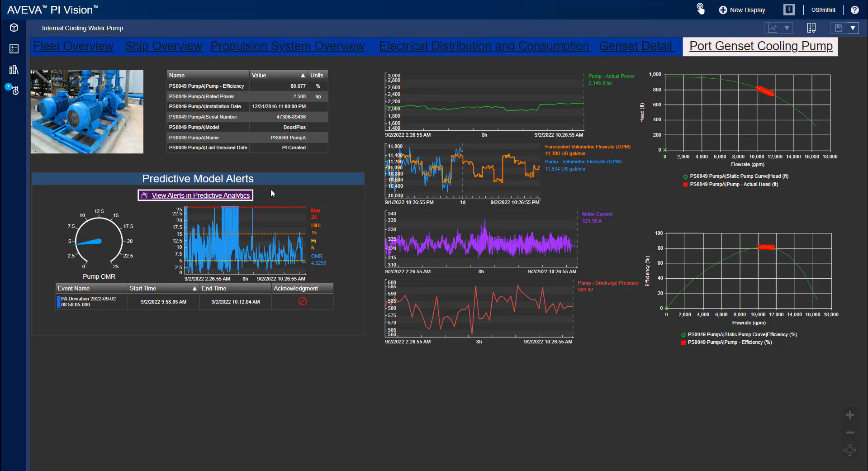Screen dimensions: 868x471
Task: Open the graphic library sidebar icon
Action: point(14,70)
